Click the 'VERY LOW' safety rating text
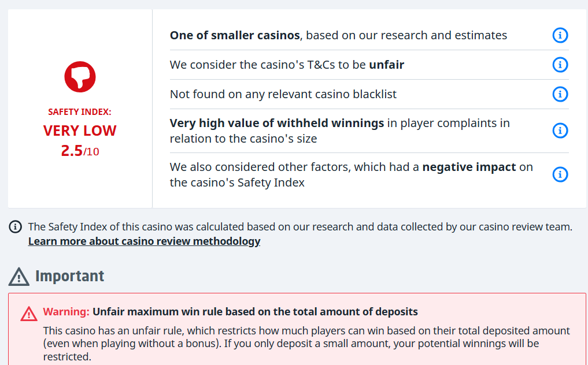Image resolution: width=588 pixels, height=365 pixels. (80, 131)
